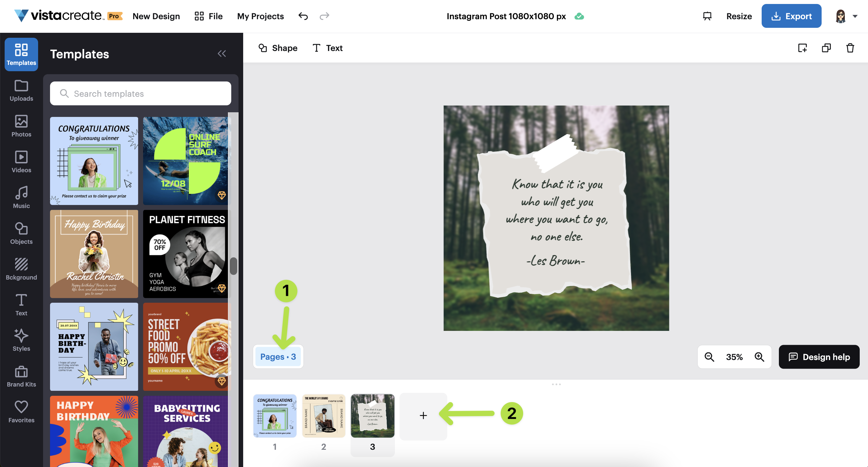Click the Export button

coord(791,16)
